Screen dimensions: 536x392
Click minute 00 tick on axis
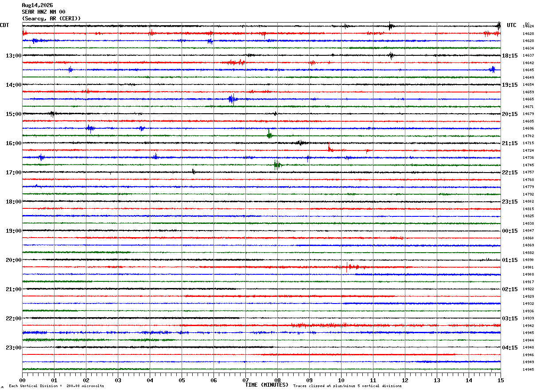[22, 380]
